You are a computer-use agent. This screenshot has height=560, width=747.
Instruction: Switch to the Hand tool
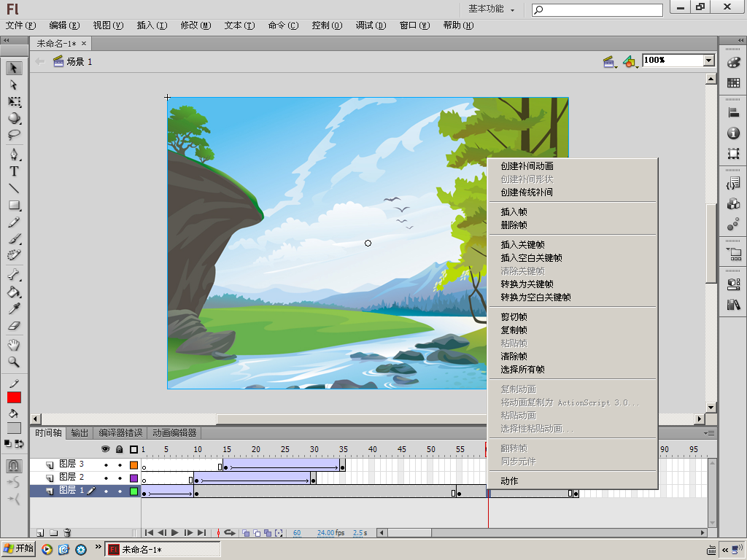(14, 345)
